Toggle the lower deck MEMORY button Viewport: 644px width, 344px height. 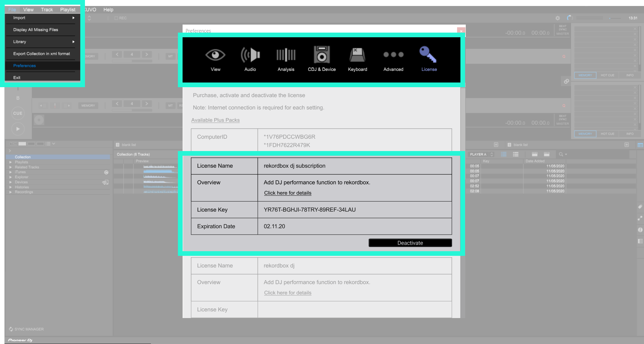88,105
